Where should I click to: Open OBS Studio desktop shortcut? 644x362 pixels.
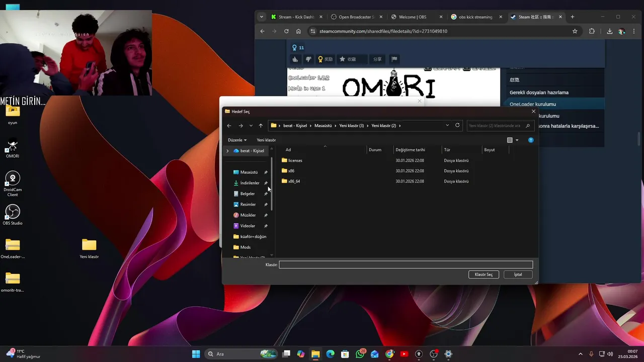pos(13,214)
